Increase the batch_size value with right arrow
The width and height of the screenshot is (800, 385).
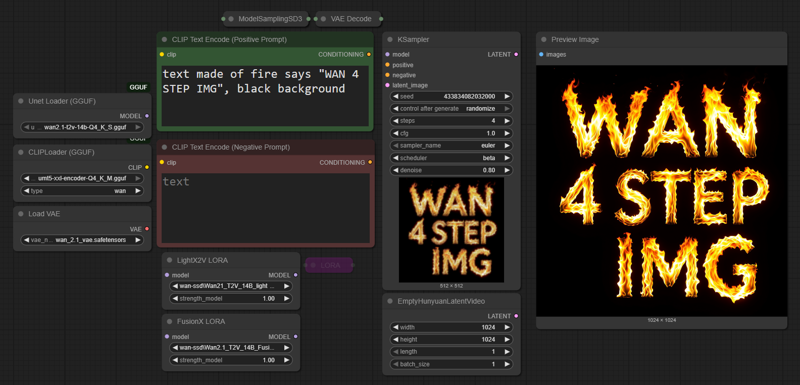(x=507, y=364)
